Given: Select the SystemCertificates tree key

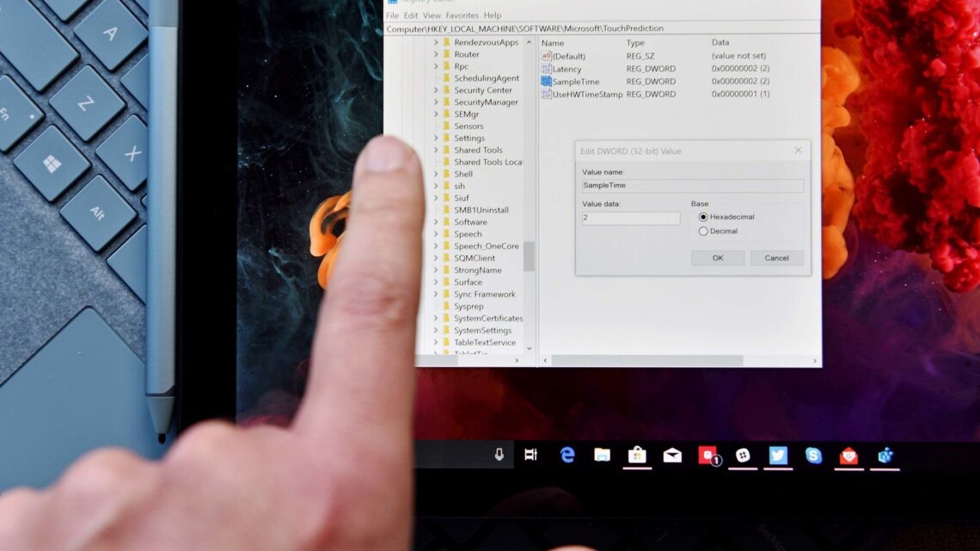Looking at the screenshot, I should 488,318.
